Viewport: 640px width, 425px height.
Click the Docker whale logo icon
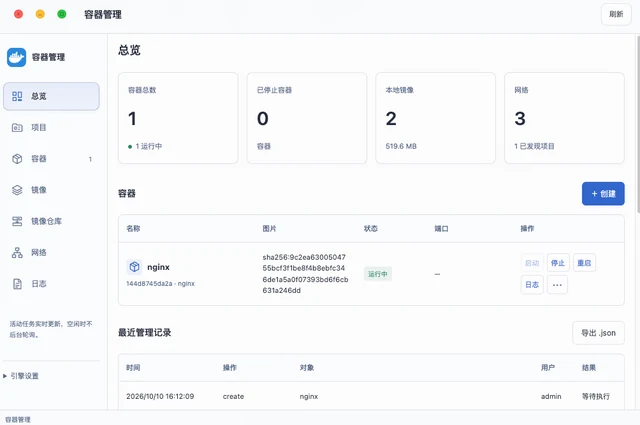[x=16, y=57]
